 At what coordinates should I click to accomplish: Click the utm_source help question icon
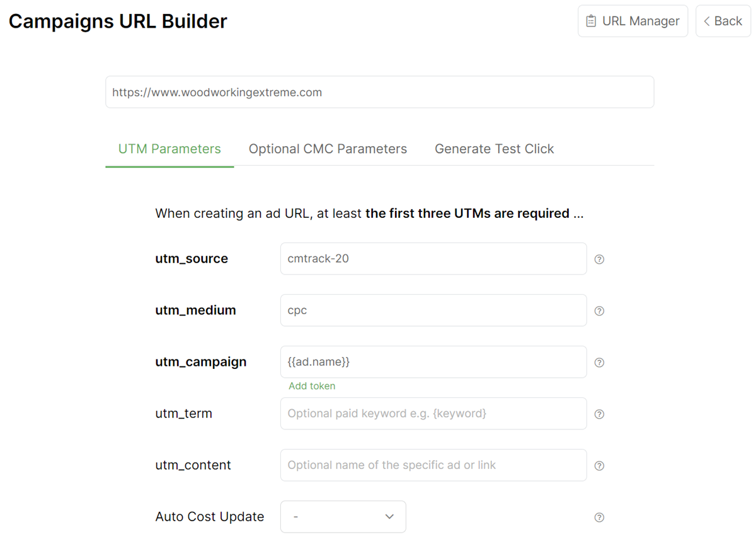599,259
